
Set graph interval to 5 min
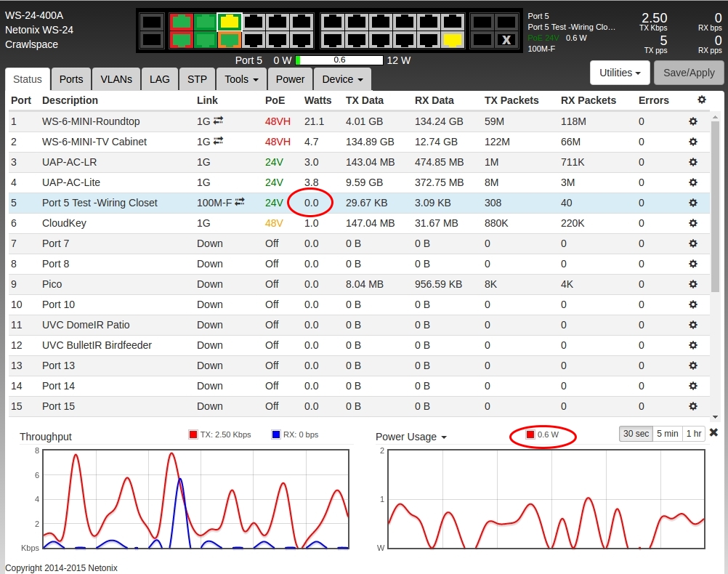[x=667, y=433]
